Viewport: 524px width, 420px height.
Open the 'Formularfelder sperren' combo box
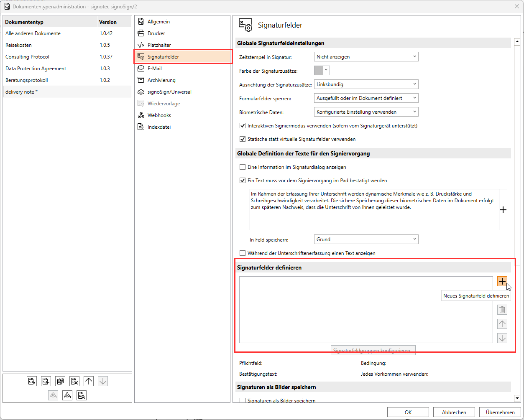[x=366, y=98]
